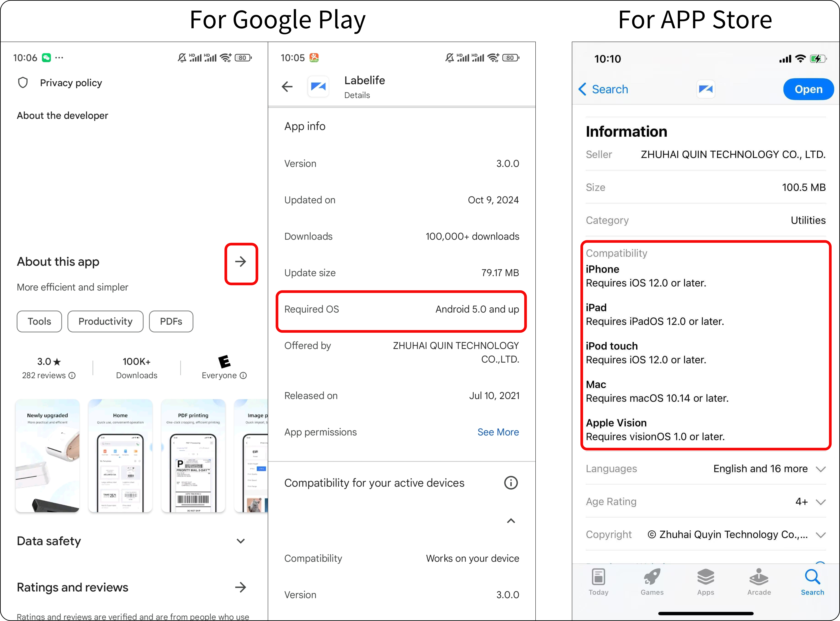Go back to Search in App Store

[x=603, y=89]
